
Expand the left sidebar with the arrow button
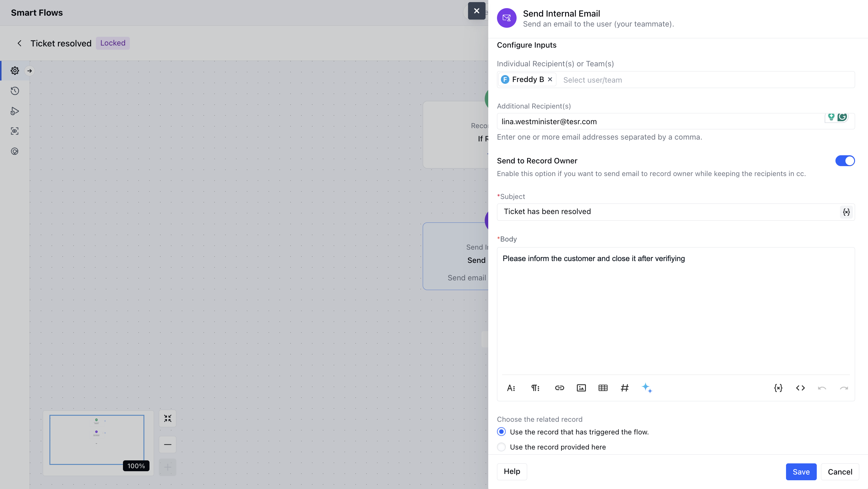[x=30, y=71]
